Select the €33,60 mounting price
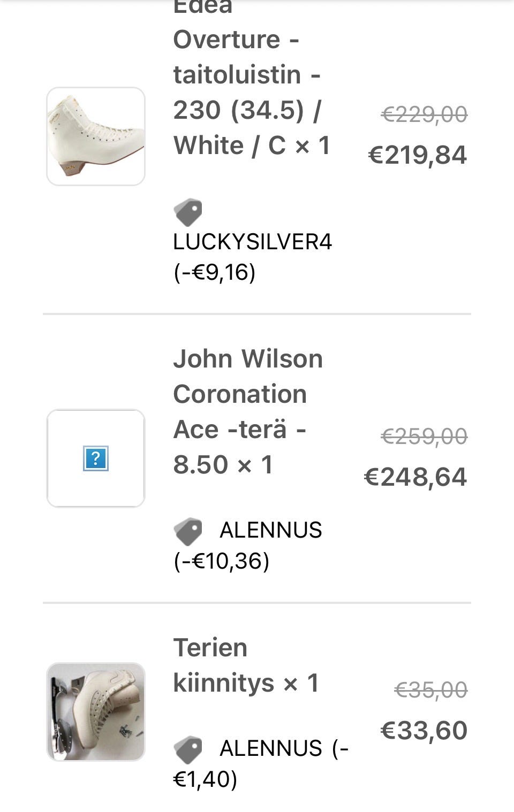The image size is (514, 812). 424,730
